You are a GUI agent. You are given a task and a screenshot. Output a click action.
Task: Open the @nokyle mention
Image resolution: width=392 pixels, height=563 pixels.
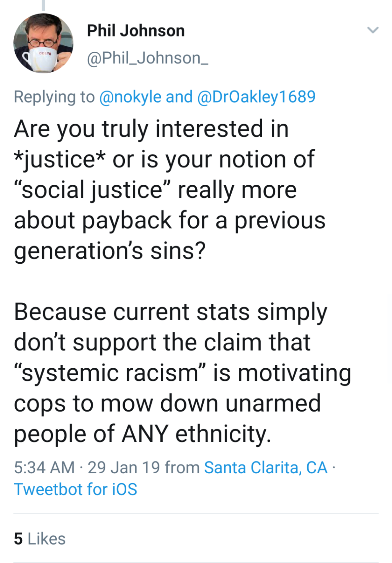click(x=130, y=97)
